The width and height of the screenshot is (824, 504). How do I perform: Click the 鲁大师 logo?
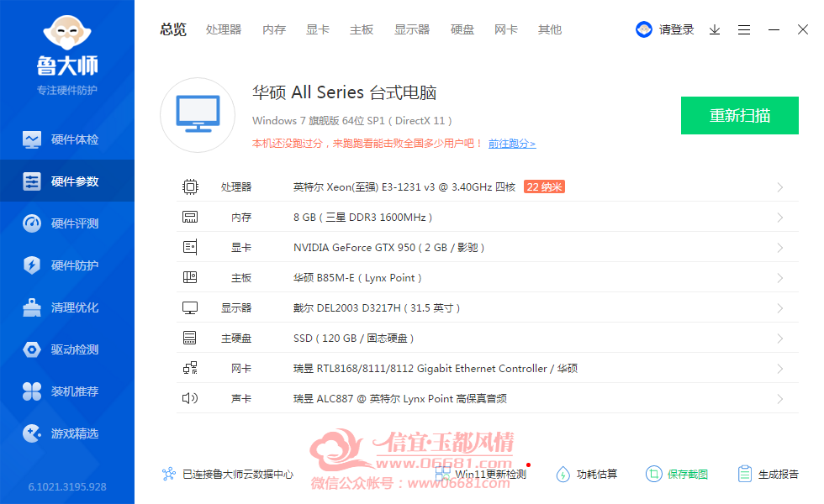pos(67,46)
